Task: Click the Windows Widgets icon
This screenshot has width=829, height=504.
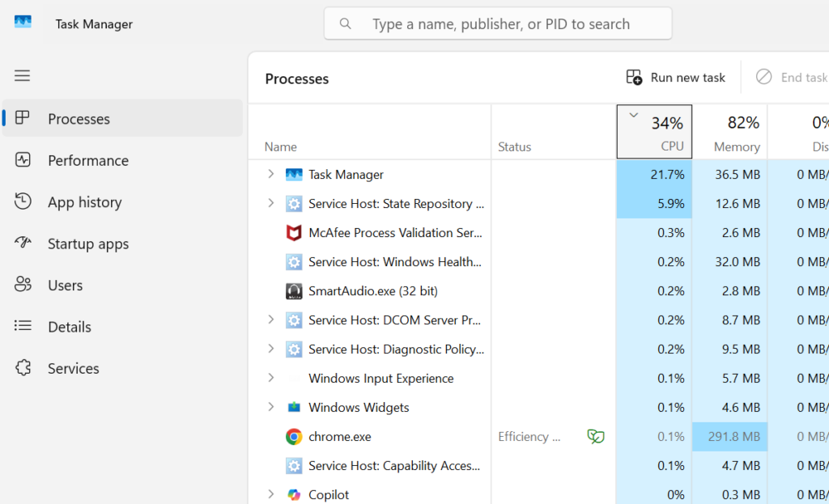Action: pos(294,407)
